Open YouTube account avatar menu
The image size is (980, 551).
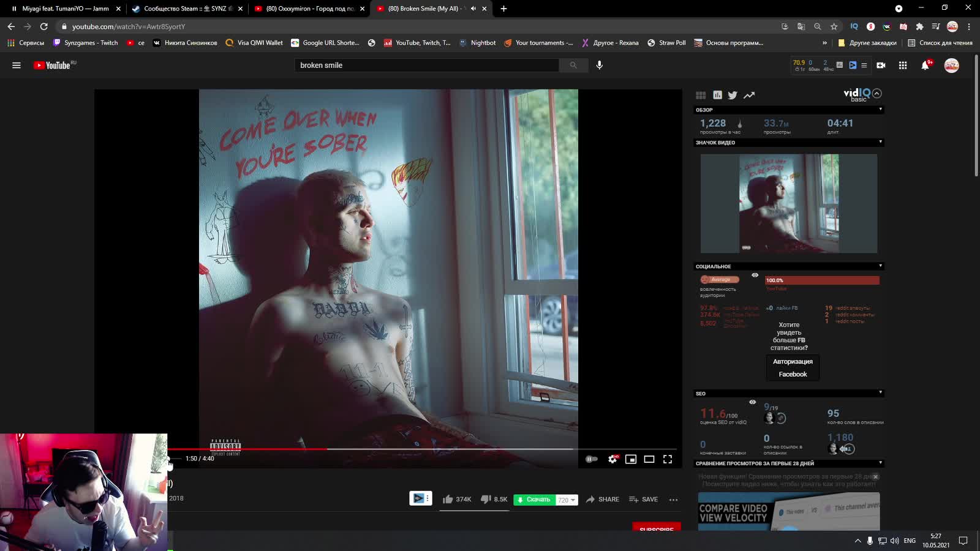[x=951, y=66]
